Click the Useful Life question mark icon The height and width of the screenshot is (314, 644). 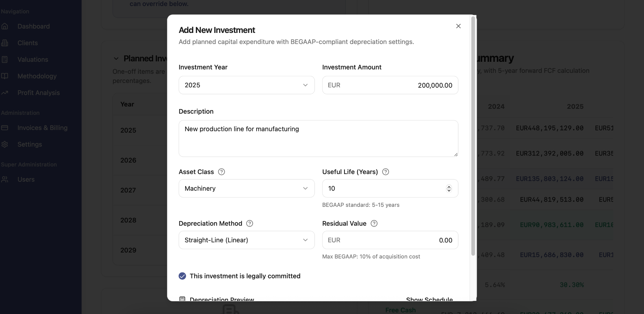[385, 172]
